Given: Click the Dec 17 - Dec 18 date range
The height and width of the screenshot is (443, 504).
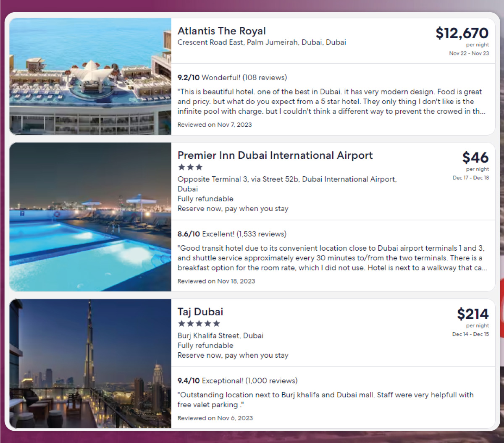Looking at the screenshot, I should coord(471,178).
